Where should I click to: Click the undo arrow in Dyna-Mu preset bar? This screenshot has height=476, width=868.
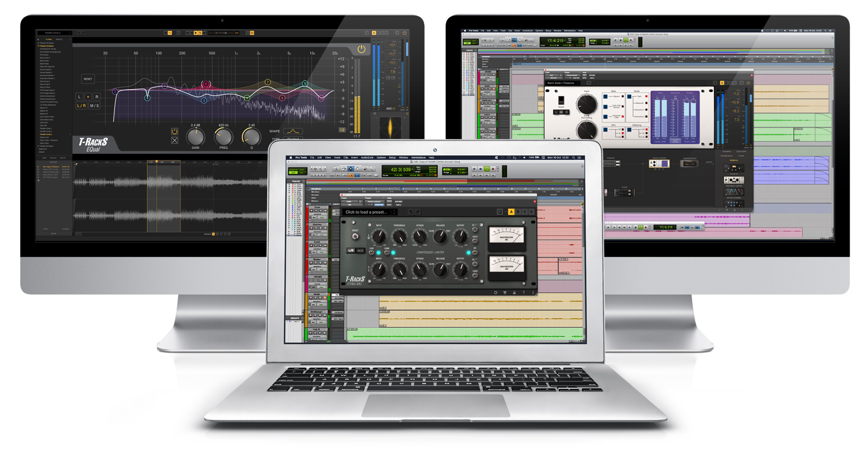click(411, 212)
